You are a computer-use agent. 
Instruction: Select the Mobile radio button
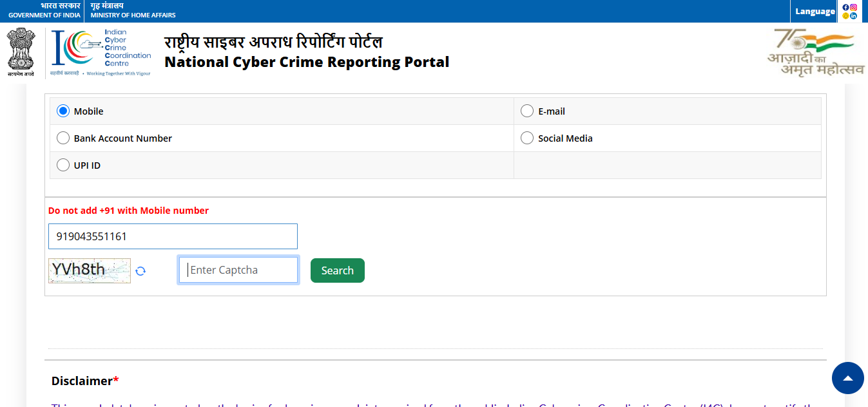(63, 111)
